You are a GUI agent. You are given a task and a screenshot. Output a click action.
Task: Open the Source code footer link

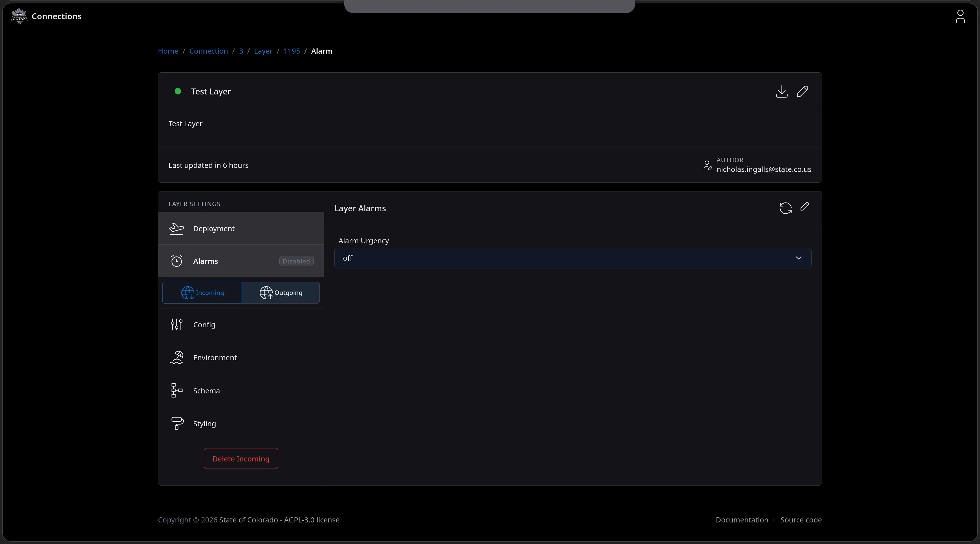point(801,520)
